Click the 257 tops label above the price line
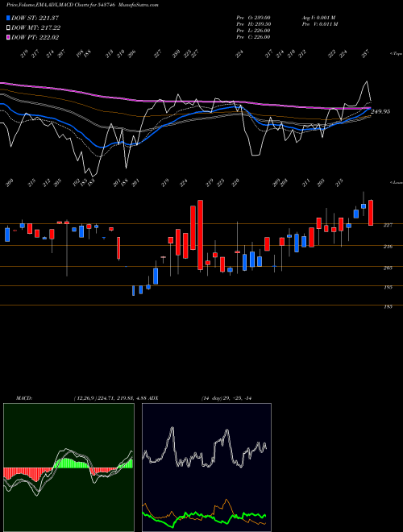 pyautogui.click(x=366, y=54)
